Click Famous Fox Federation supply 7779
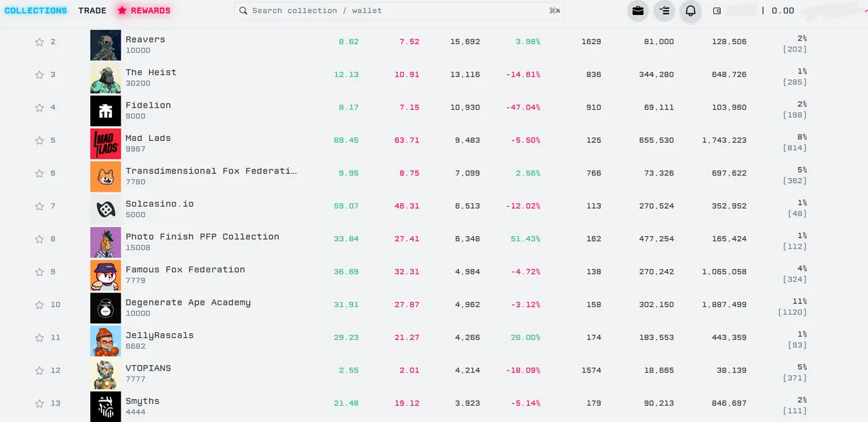This screenshot has width=868, height=422. [136, 280]
